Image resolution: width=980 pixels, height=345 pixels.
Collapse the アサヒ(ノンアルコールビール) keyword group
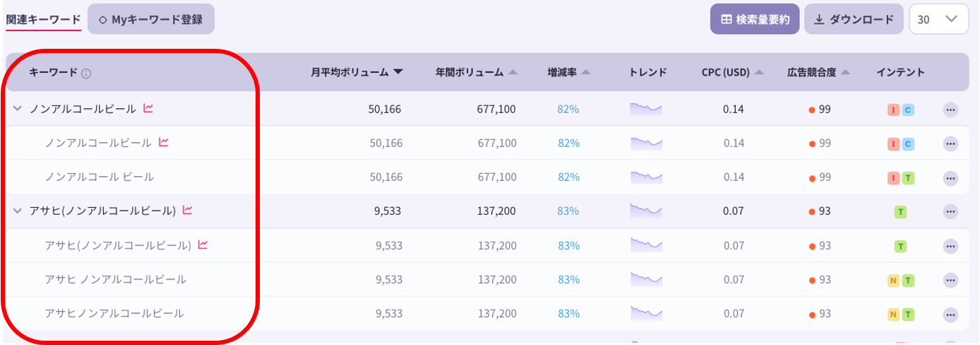click(18, 211)
